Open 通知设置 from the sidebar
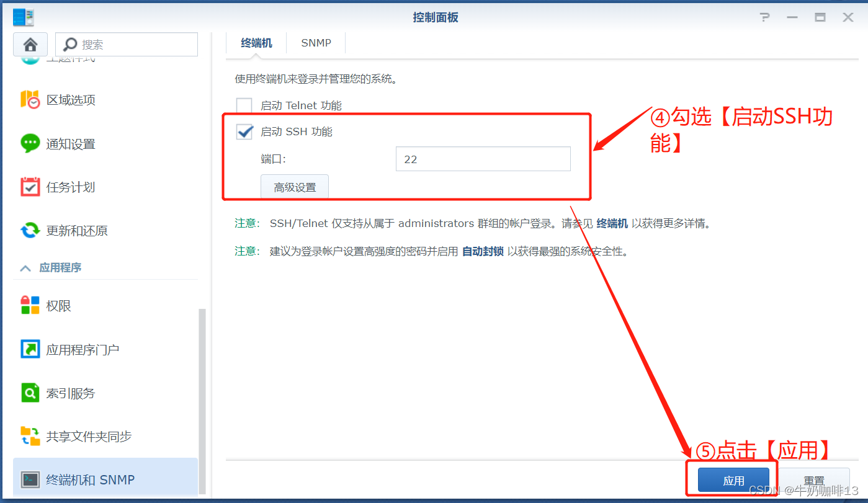Image resolution: width=868 pixels, height=503 pixels. tap(105, 144)
